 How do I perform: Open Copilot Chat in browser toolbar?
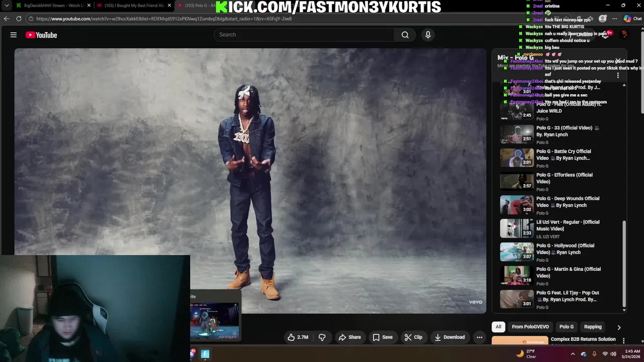point(632,19)
